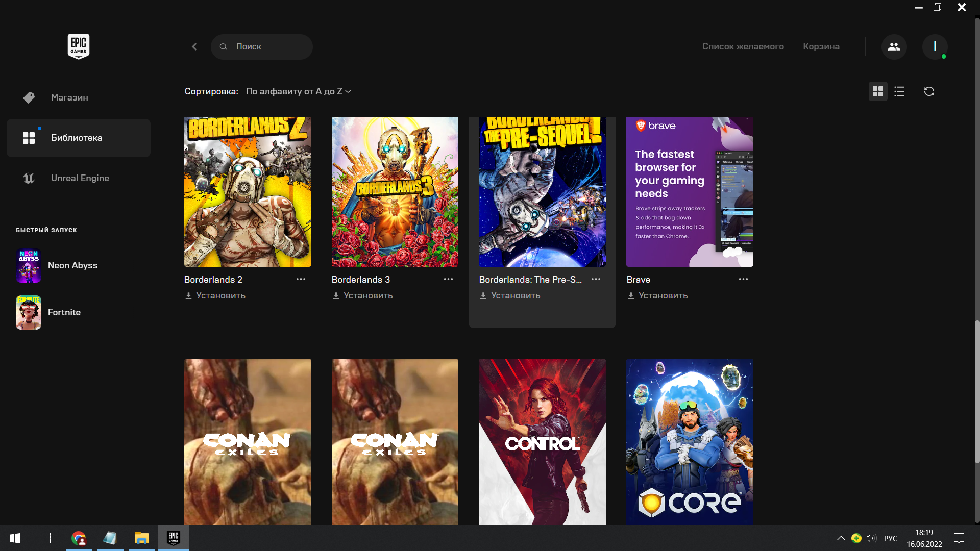Viewport: 980px width, 551px height.
Task: Switch to list view
Action: click(x=899, y=91)
